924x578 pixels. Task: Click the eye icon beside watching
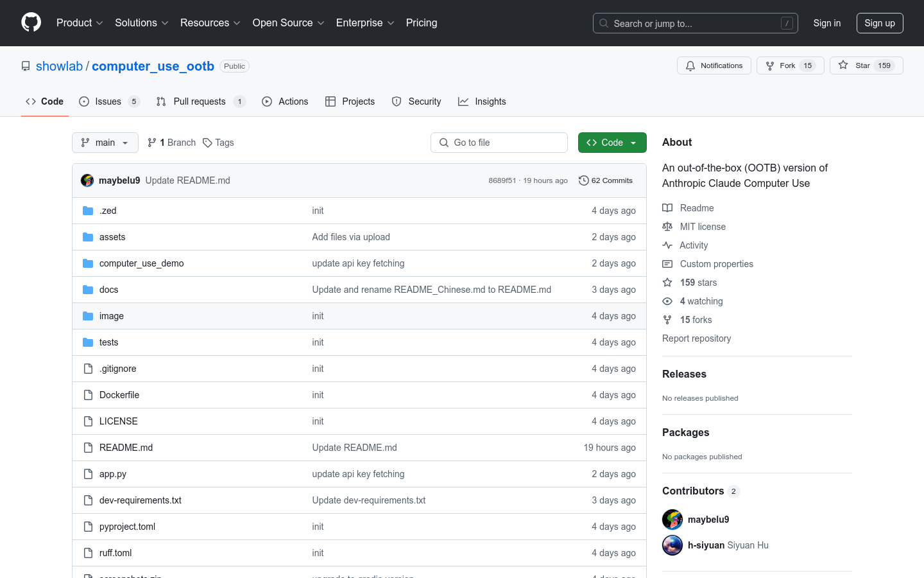pos(667,301)
